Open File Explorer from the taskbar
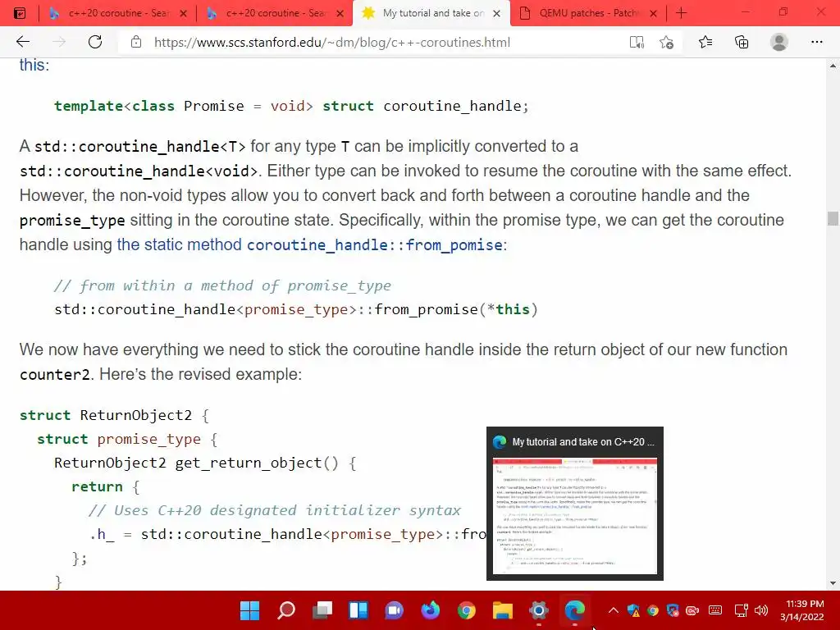Image resolution: width=840 pixels, height=630 pixels. point(503,610)
